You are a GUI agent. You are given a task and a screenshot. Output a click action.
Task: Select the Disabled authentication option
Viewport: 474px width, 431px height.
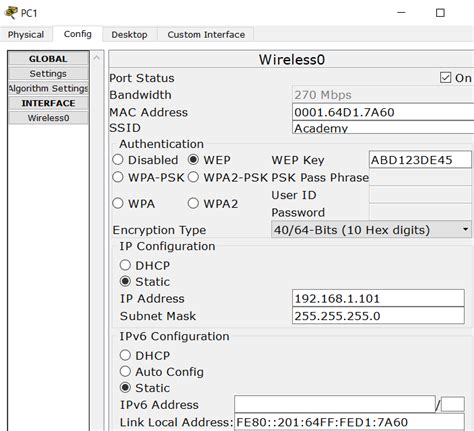[x=118, y=160]
